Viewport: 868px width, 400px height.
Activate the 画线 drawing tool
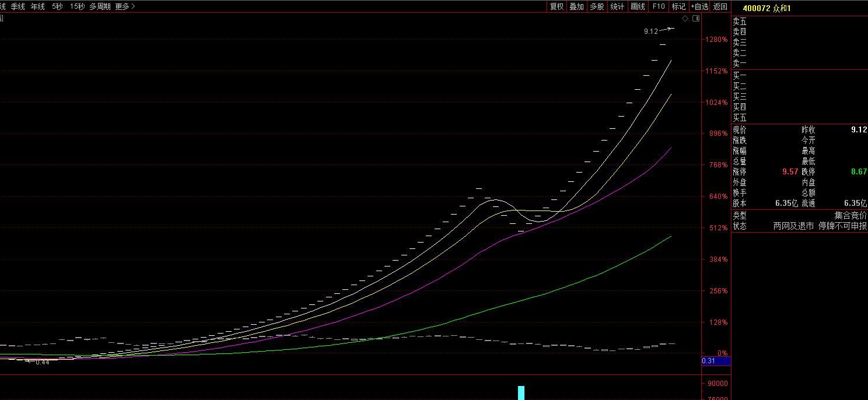tap(638, 6)
